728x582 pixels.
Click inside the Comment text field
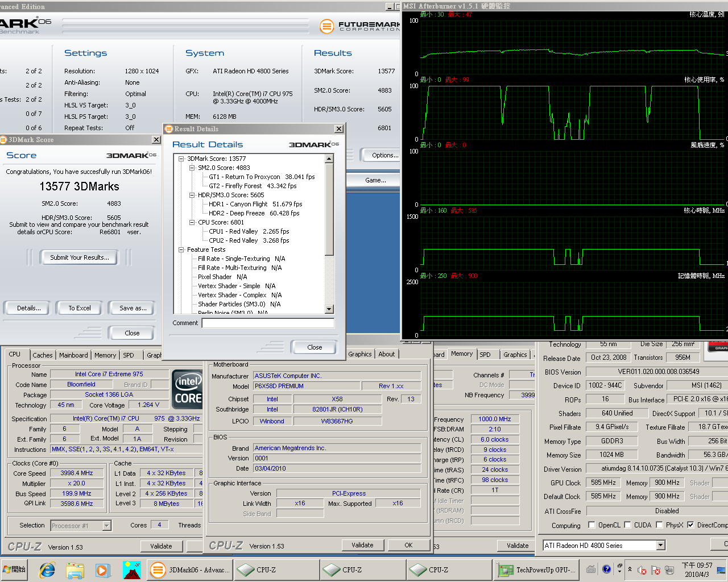click(x=267, y=323)
